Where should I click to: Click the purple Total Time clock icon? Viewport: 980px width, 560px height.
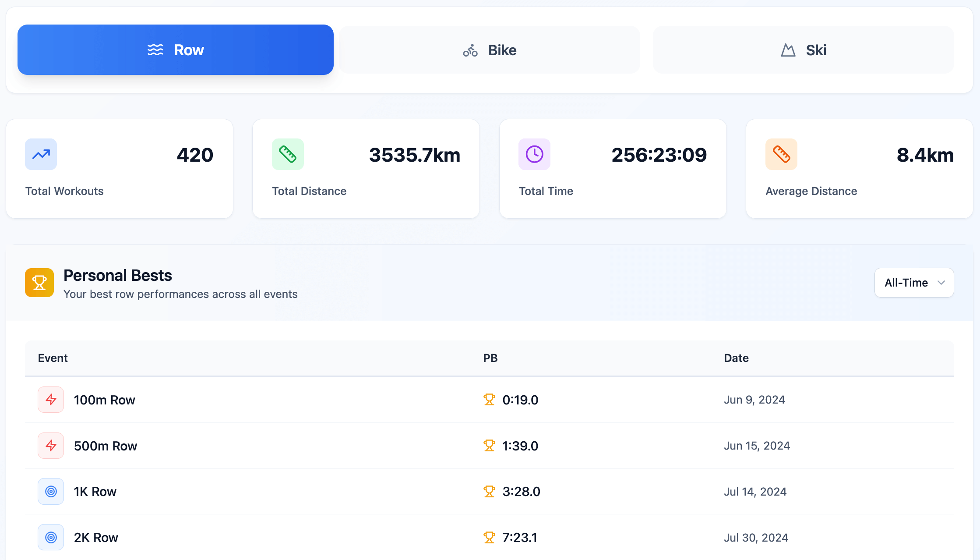pyautogui.click(x=534, y=154)
